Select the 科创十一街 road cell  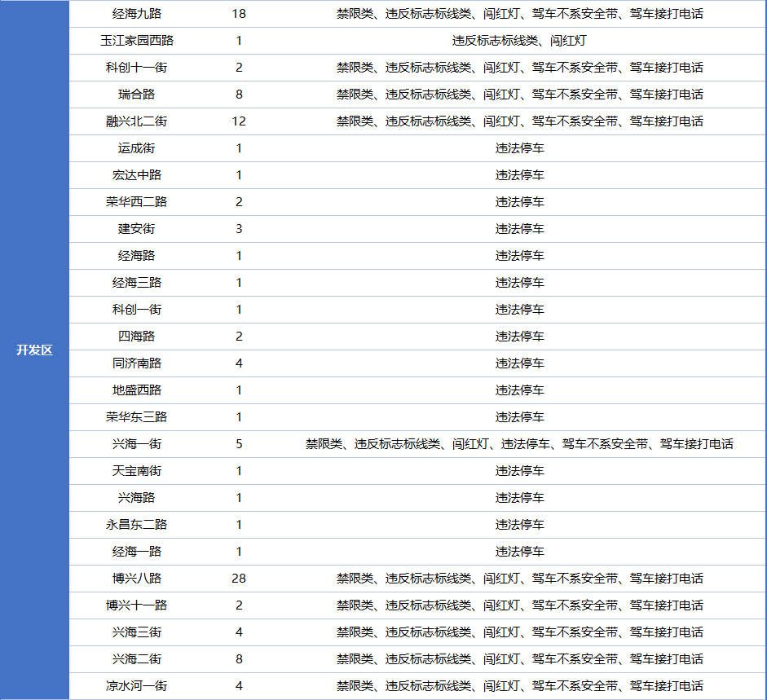136,68
